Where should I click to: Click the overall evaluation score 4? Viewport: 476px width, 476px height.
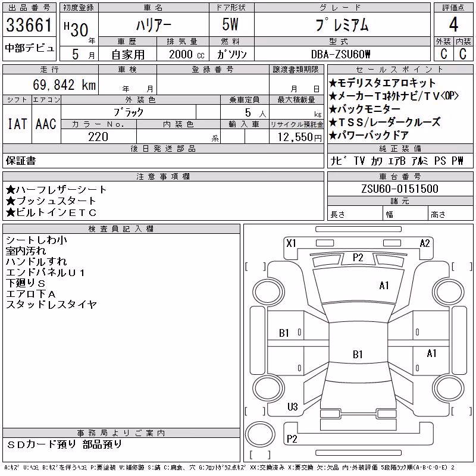point(453,24)
